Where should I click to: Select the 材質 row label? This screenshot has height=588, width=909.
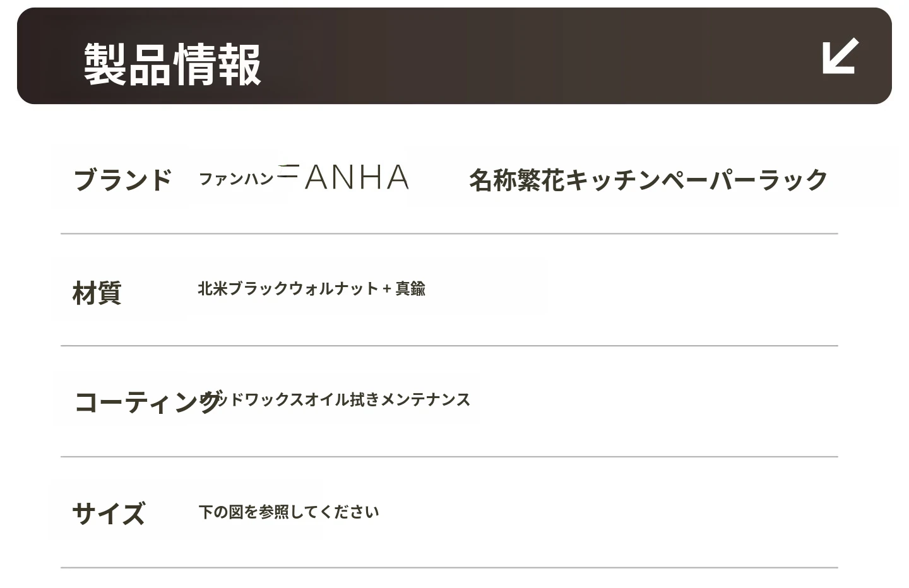[x=97, y=293]
